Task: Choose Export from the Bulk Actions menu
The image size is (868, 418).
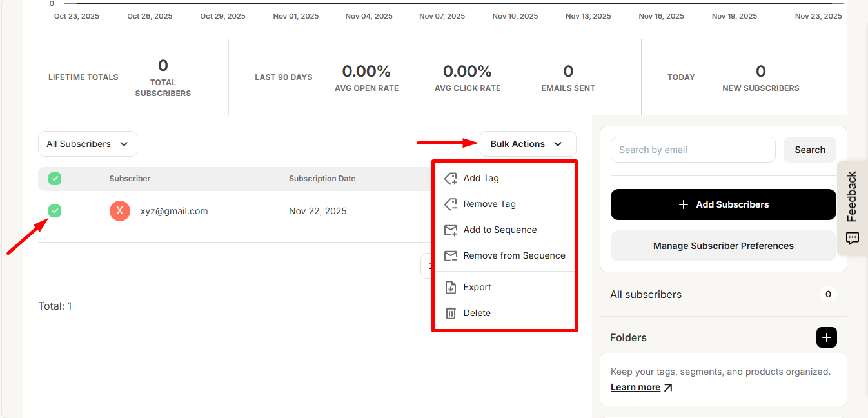Action: coord(477,288)
